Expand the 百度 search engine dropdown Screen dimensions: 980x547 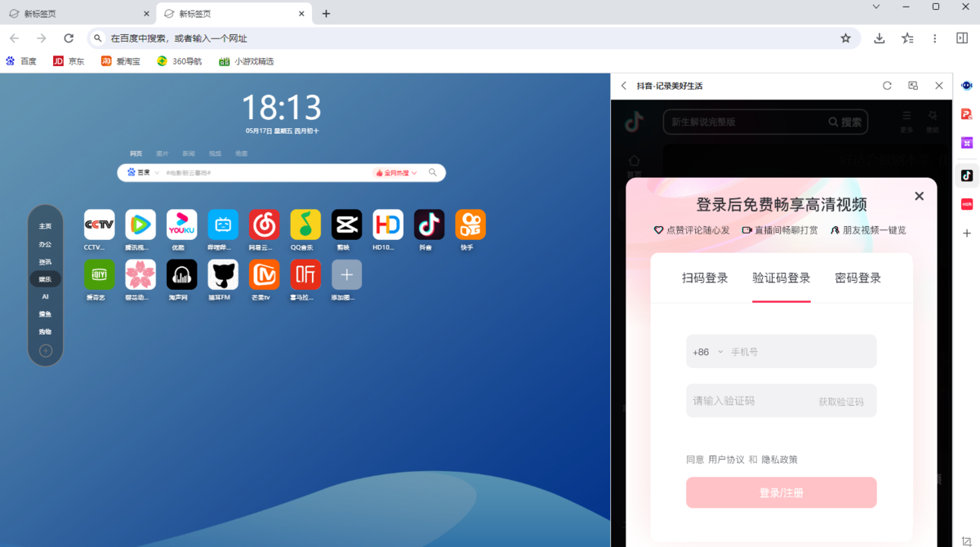[142, 173]
